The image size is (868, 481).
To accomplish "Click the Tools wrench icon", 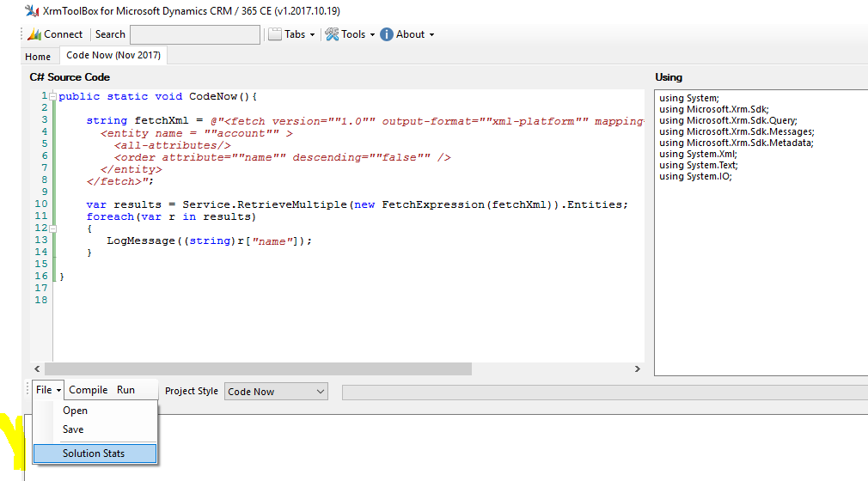I will pos(332,34).
